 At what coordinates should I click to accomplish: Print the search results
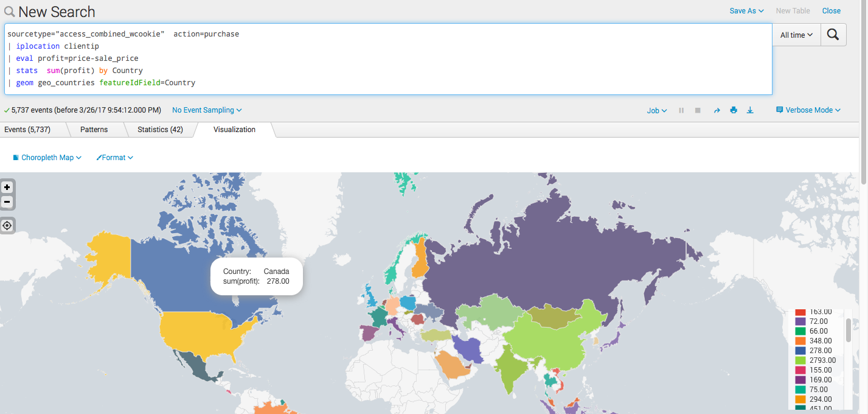coord(733,111)
